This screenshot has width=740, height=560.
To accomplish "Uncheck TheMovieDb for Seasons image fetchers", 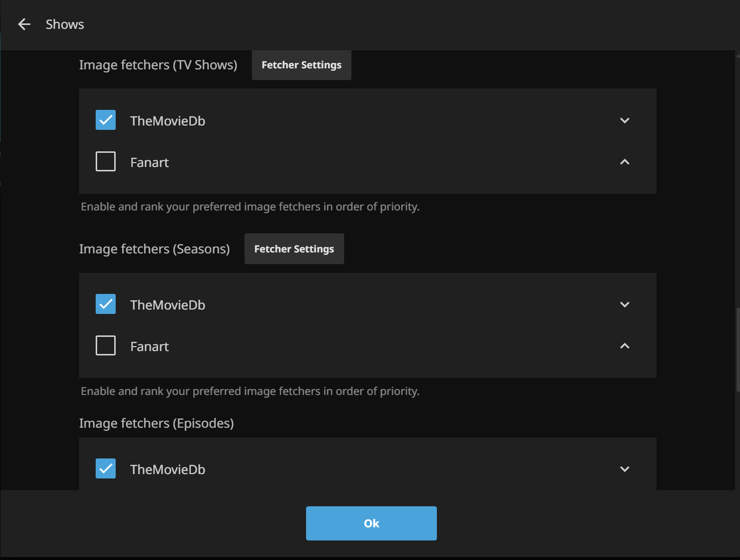I will (x=105, y=304).
